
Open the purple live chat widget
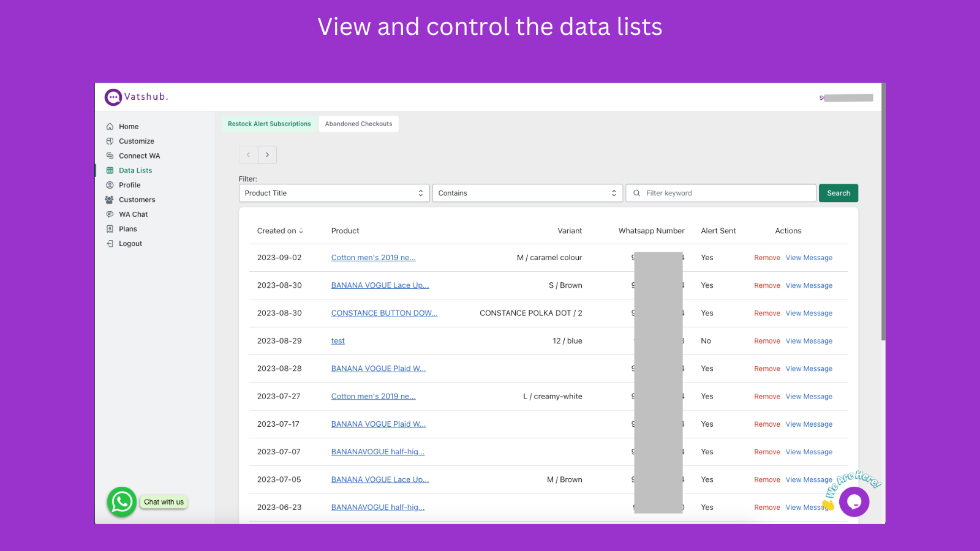point(854,502)
